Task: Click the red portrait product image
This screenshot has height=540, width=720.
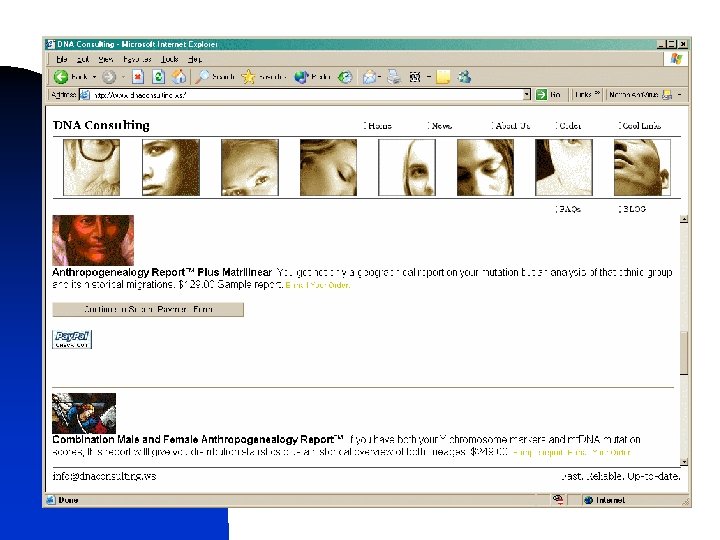Action: 93,240
